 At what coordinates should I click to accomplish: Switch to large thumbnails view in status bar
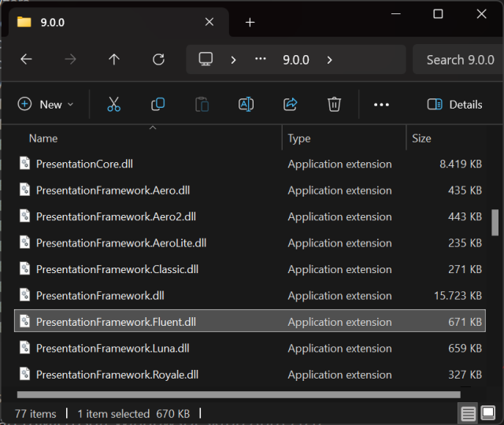(489, 413)
